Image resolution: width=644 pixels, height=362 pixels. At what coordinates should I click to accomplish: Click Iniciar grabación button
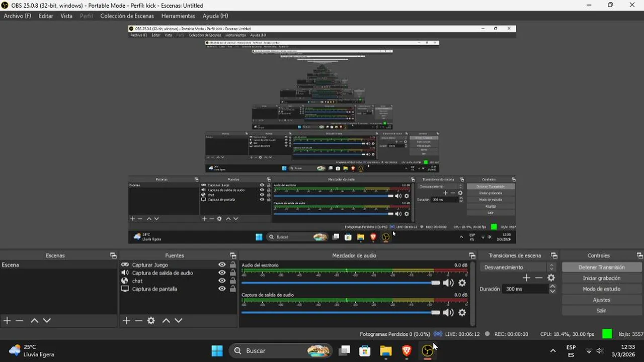click(601, 278)
